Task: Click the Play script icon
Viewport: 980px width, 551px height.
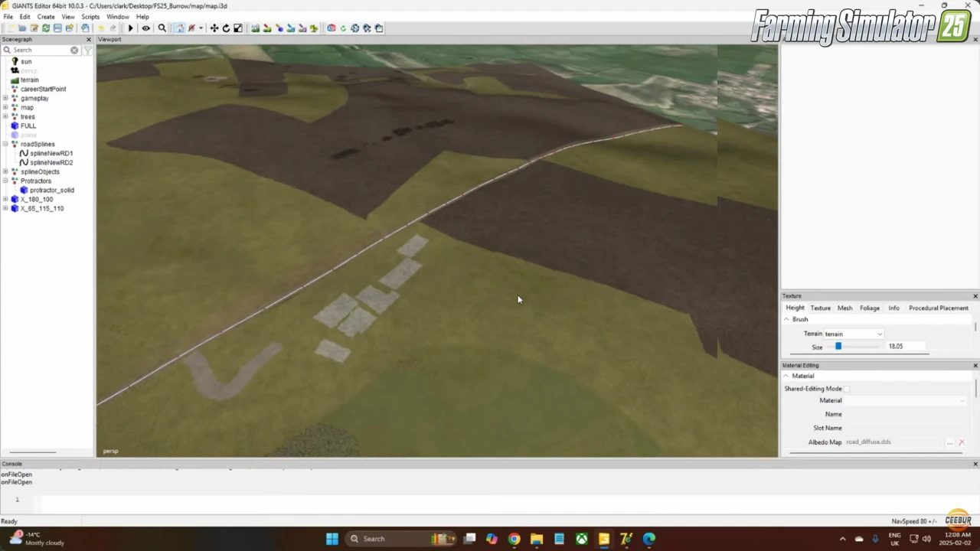Action: [x=130, y=28]
